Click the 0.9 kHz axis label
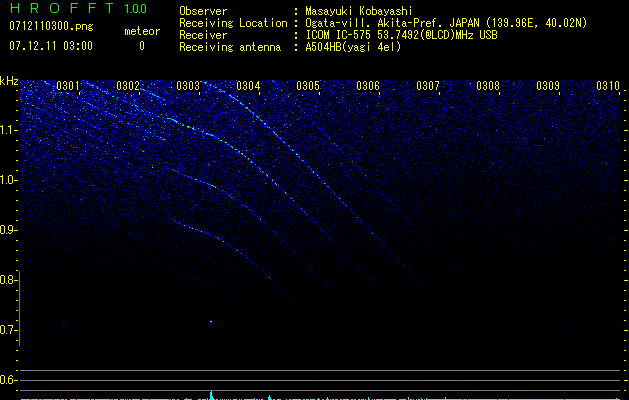Image resolution: width=629 pixels, height=400 pixels. tap(8, 230)
